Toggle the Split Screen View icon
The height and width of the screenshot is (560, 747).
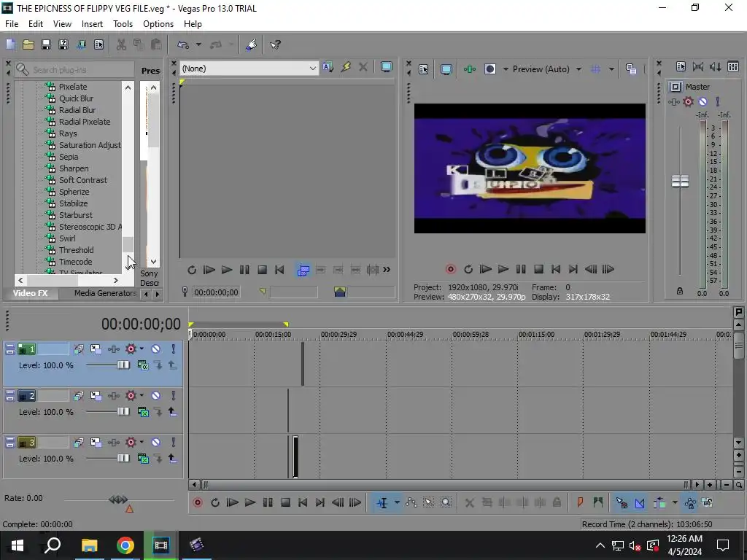click(x=489, y=69)
